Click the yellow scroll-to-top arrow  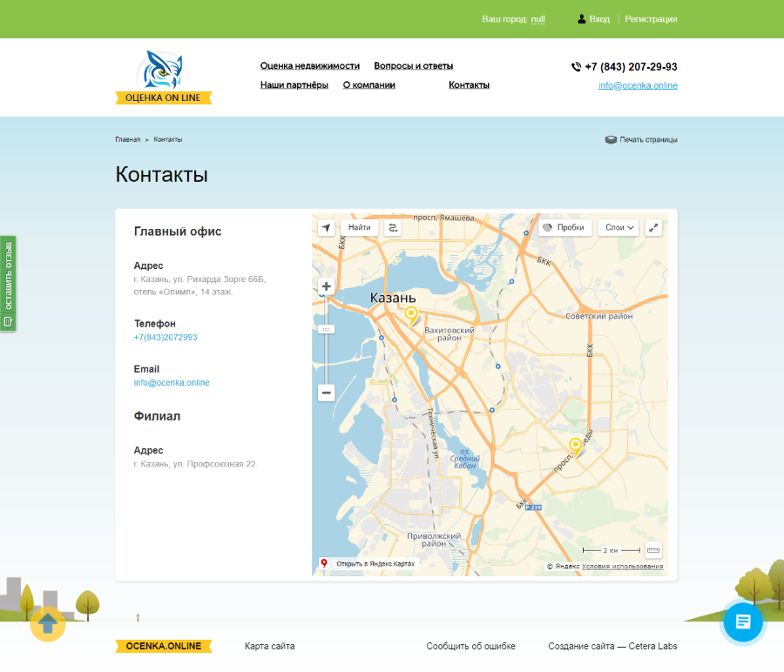[47, 624]
